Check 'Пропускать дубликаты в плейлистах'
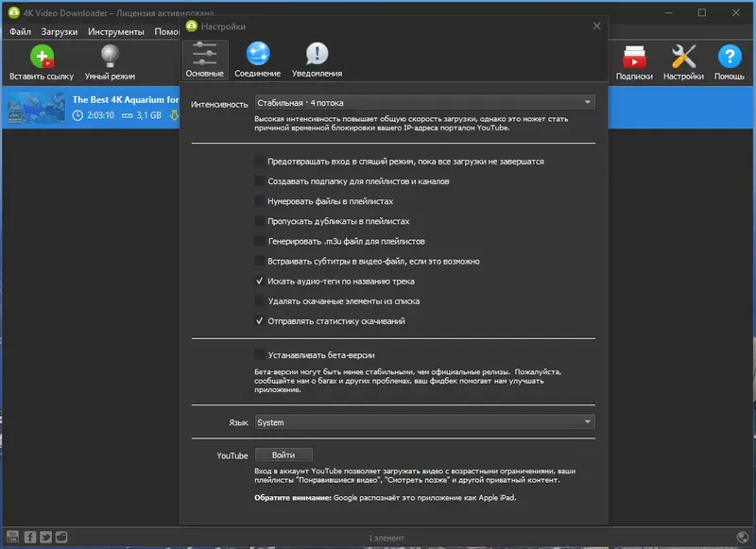The height and width of the screenshot is (549, 756). point(259,221)
